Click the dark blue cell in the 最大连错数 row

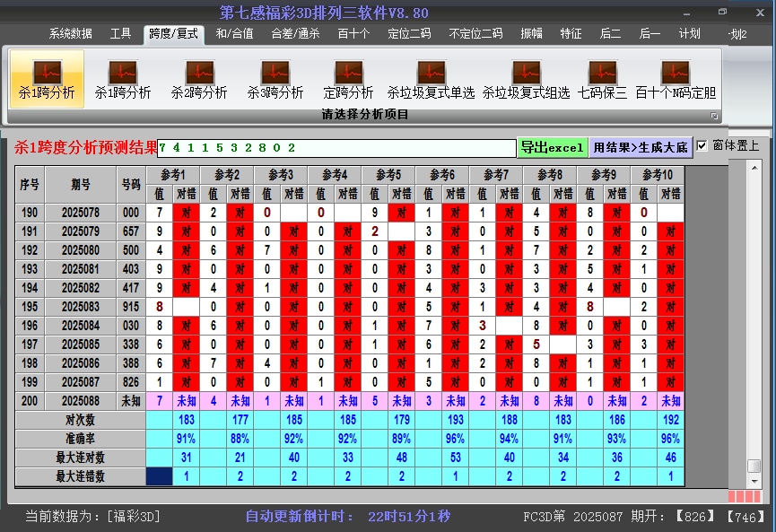(x=160, y=476)
